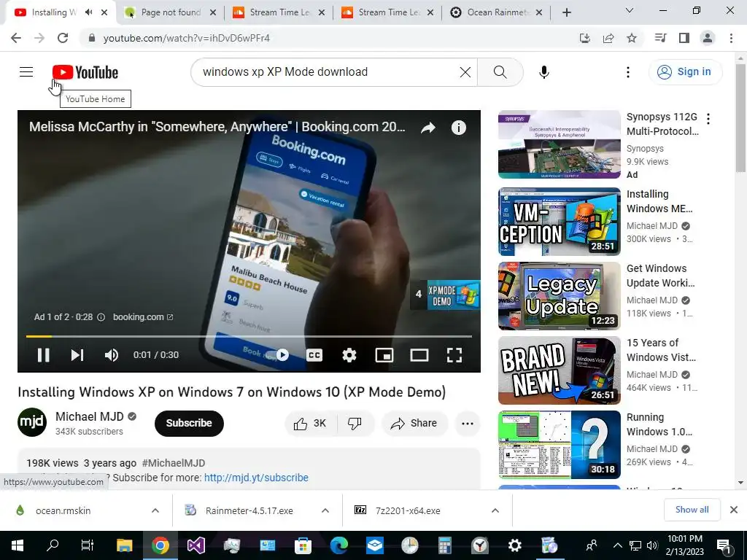Viewport: 747px width, 560px height.
Task: Reload the page
Action: pyautogui.click(x=63, y=38)
